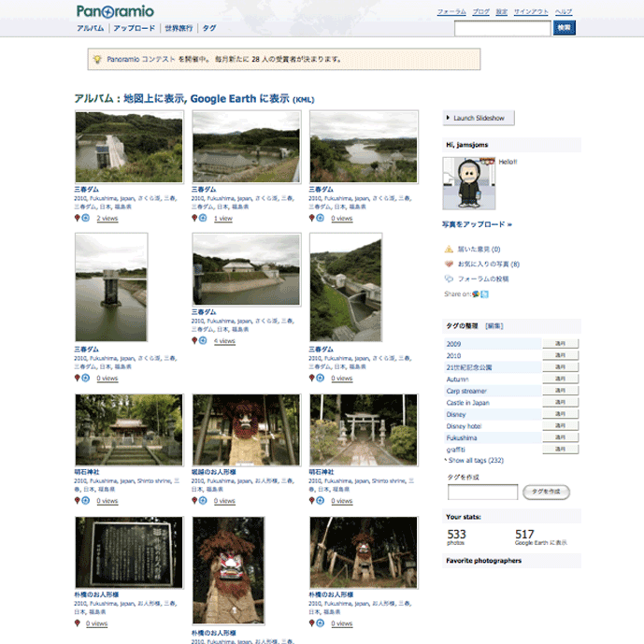This screenshot has height=644, width=644.
Task: Click the new tag name input field
Action: click(x=482, y=492)
